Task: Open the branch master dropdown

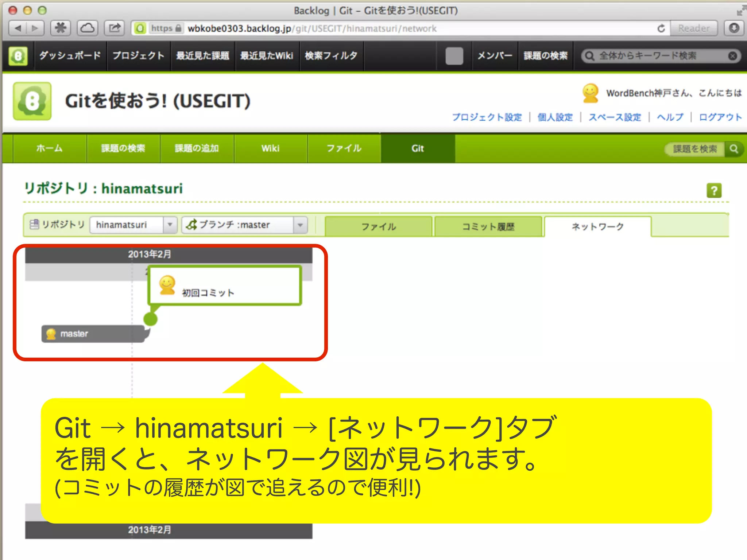Action: click(x=300, y=225)
